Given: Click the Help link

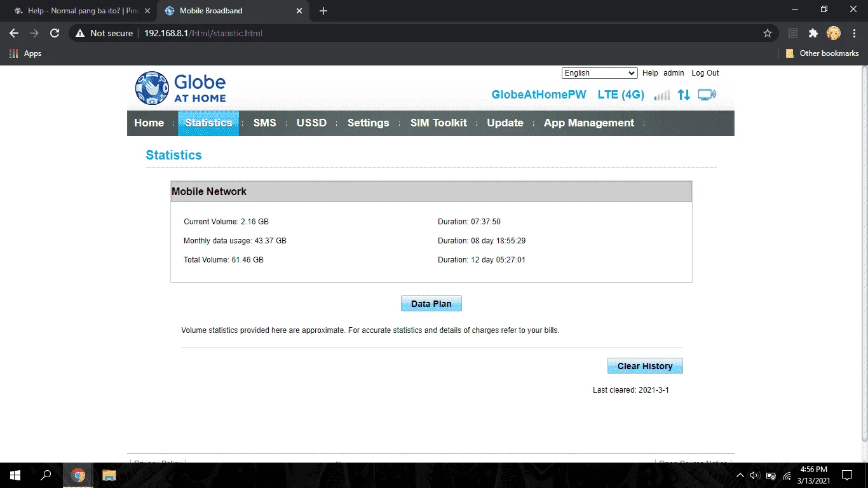Looking at the screenshot, I should click(650, 73).
